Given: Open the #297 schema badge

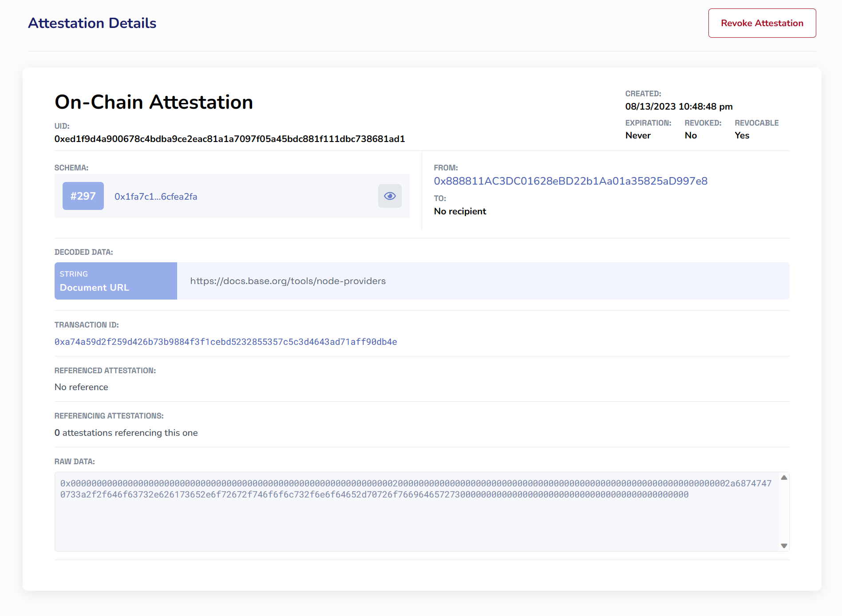Looking at the screenshot, I should tap(83, 196).
